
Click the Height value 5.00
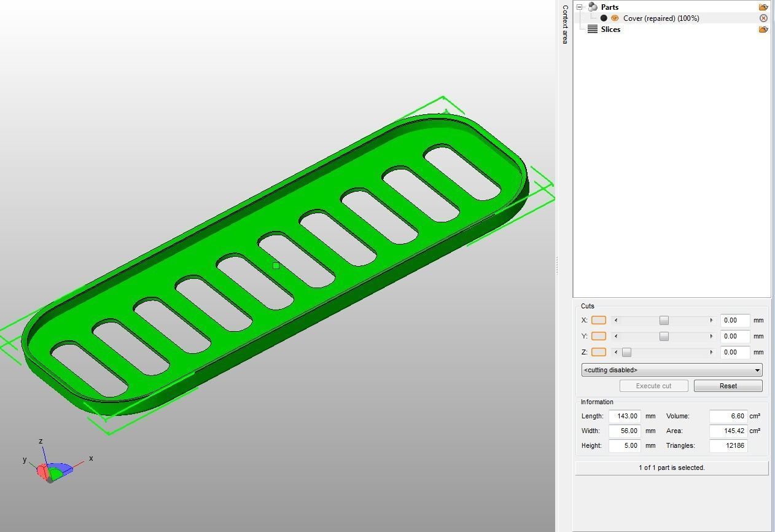(x=625, y=445)
